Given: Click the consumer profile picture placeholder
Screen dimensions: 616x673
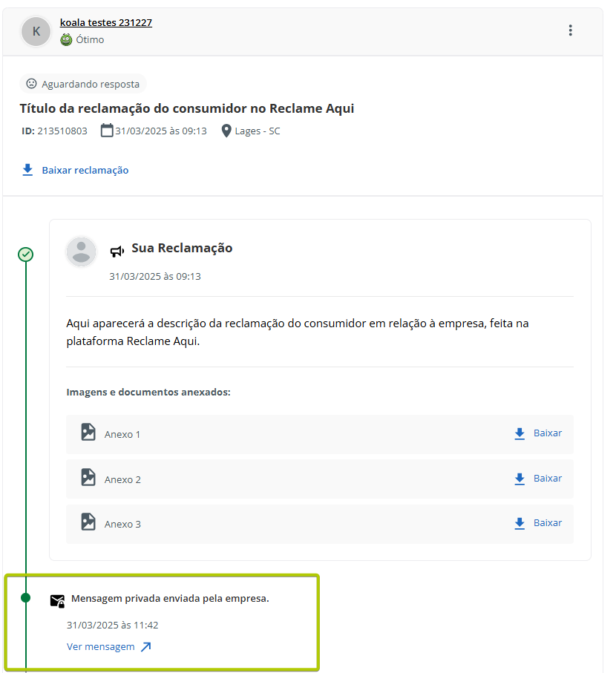Looking at the screenshot, I should [82, 252].
